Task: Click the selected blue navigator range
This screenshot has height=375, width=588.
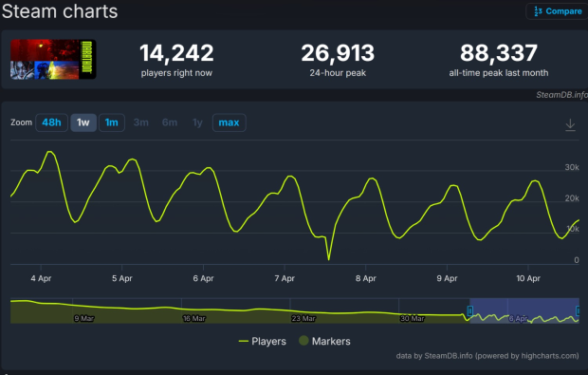Action: coord(524,310)
